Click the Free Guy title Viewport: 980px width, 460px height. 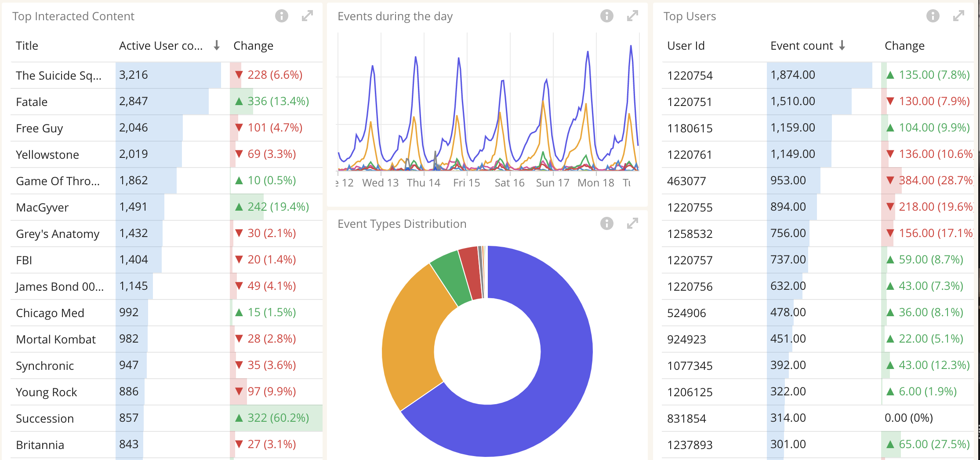click(40, 128)
